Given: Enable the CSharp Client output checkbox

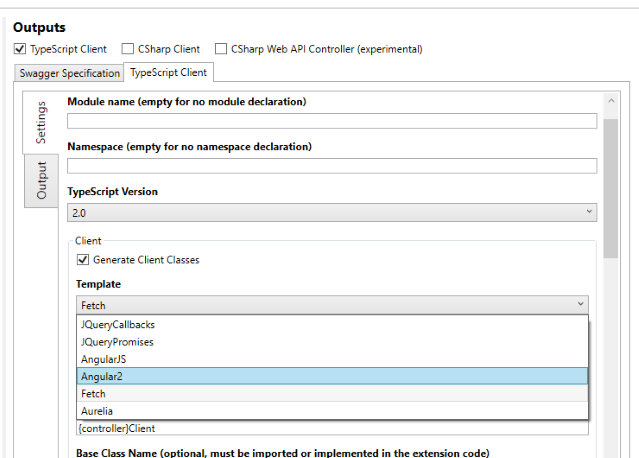Looking at the screenshot, I should pyautogui.click(x=128, y=49).
